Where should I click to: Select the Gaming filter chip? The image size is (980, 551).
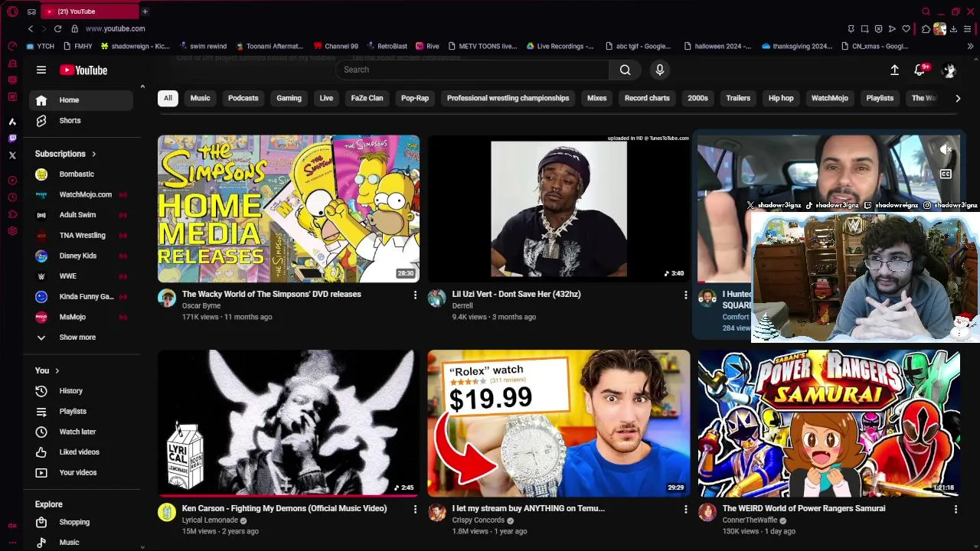[289, 98]
